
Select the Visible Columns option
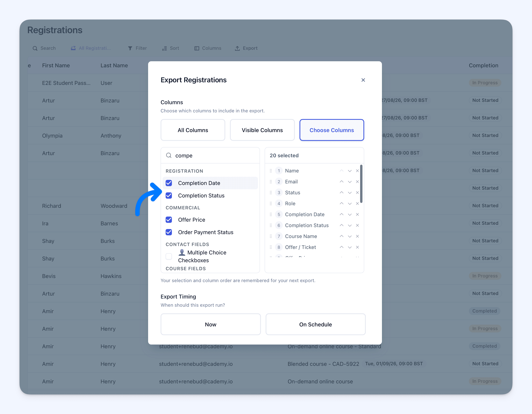click(262, 130)
